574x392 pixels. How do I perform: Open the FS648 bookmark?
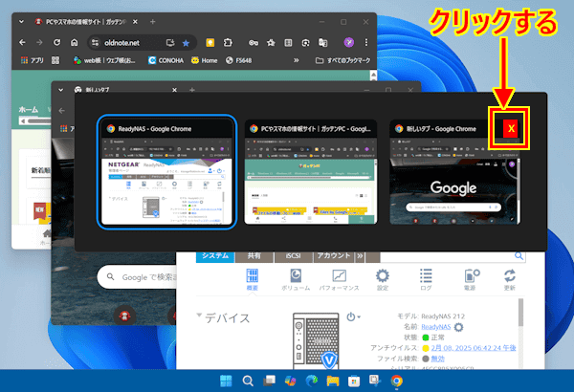tap(238, 60)
